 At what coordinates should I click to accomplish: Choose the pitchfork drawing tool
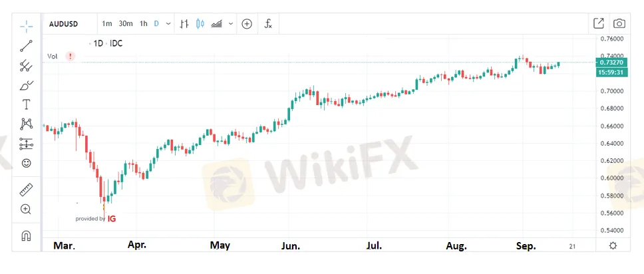pyautogui.click(x=26, y=65)
